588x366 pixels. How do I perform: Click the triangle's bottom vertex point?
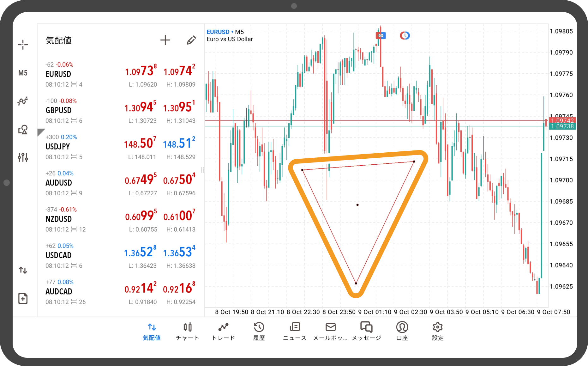pyautogui.click(x=356, y=283)
